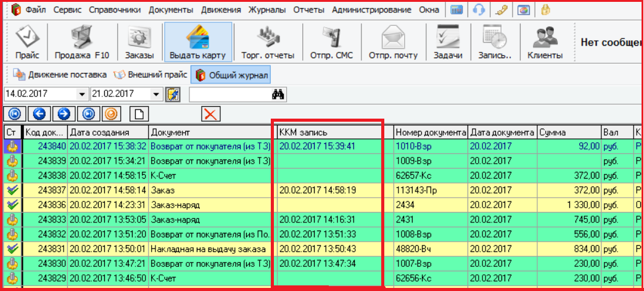The image size is (644, 291).
Task: Sort by ККМ запись column header
Action: point(328,132)
